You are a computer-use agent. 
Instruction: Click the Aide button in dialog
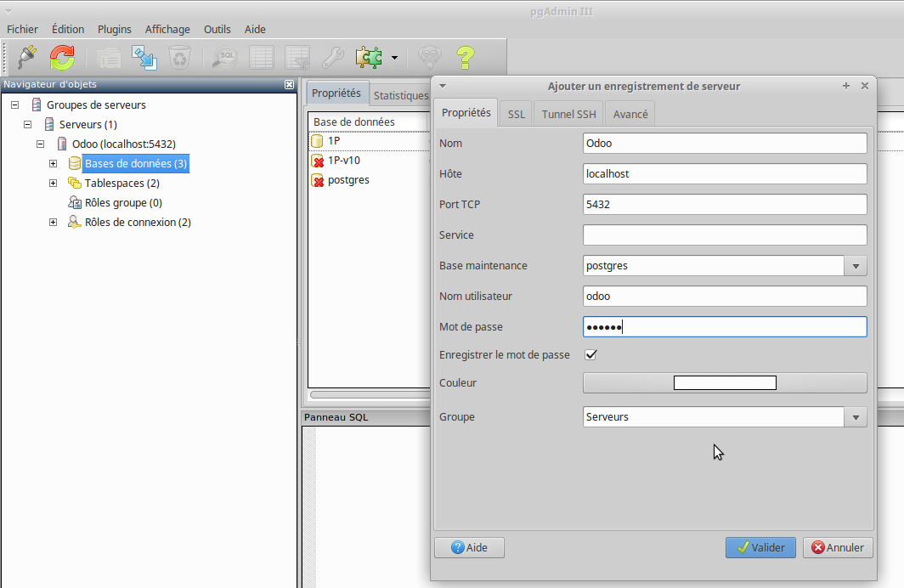click(469, 548)
